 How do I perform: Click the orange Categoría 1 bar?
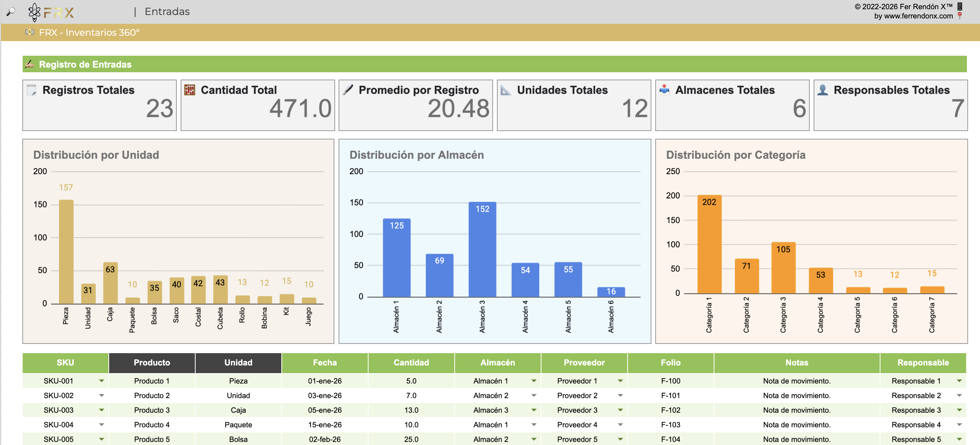(x=709, y=244)
